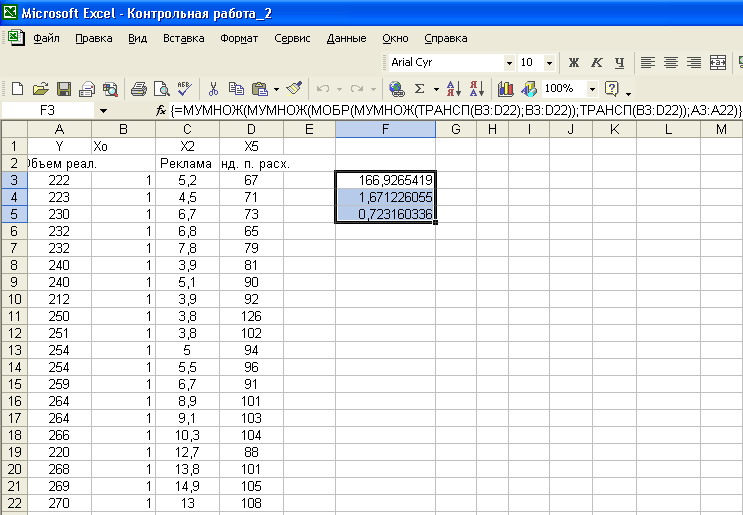Open the Данные menu
The image size is (743, 515).
[x=346, y=38]
